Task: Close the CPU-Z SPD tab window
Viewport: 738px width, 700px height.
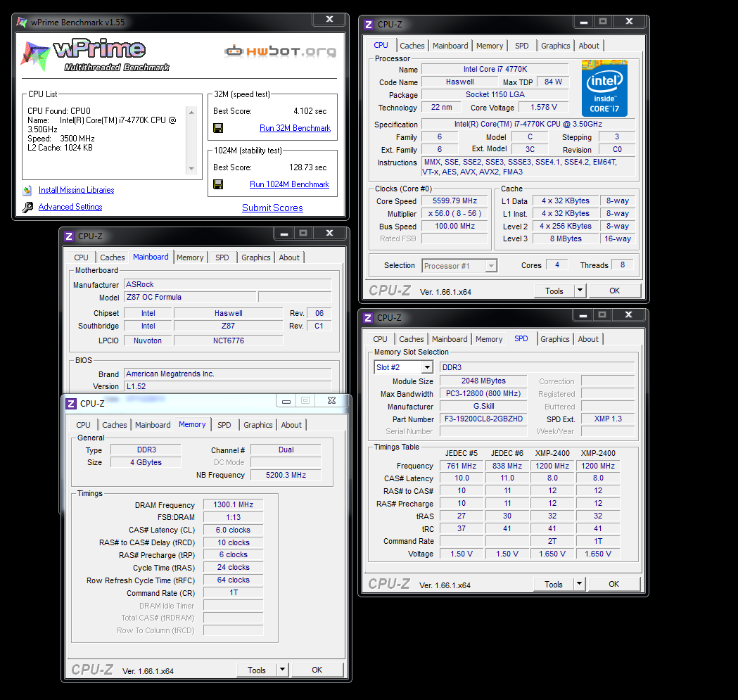Action: coord(629,314)
